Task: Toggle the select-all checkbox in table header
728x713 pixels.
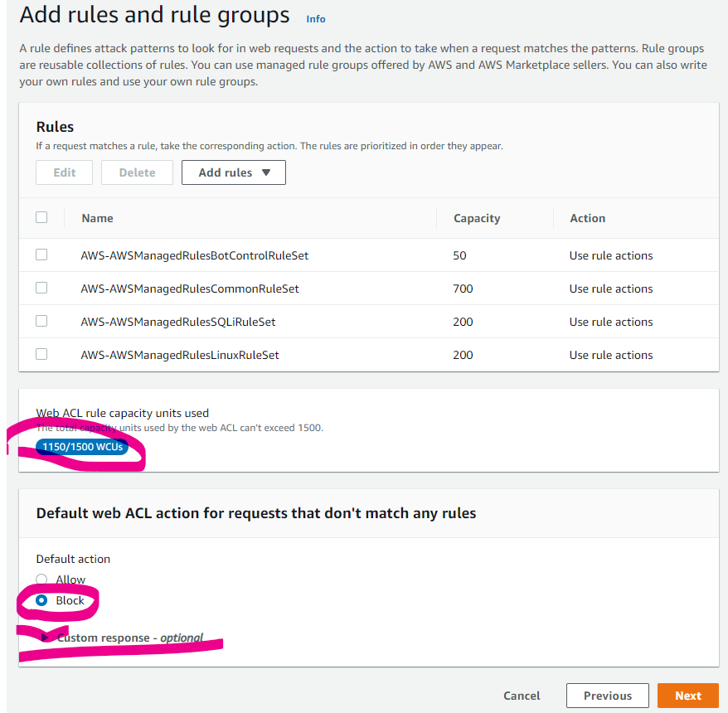Action: click(41, 217)
